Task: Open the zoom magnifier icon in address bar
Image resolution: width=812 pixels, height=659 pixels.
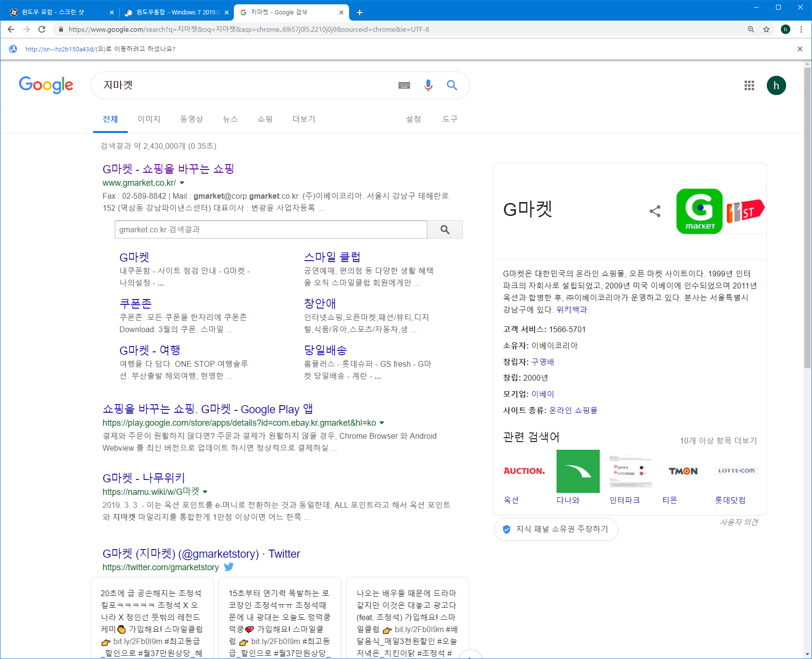Action: point(751,29)
